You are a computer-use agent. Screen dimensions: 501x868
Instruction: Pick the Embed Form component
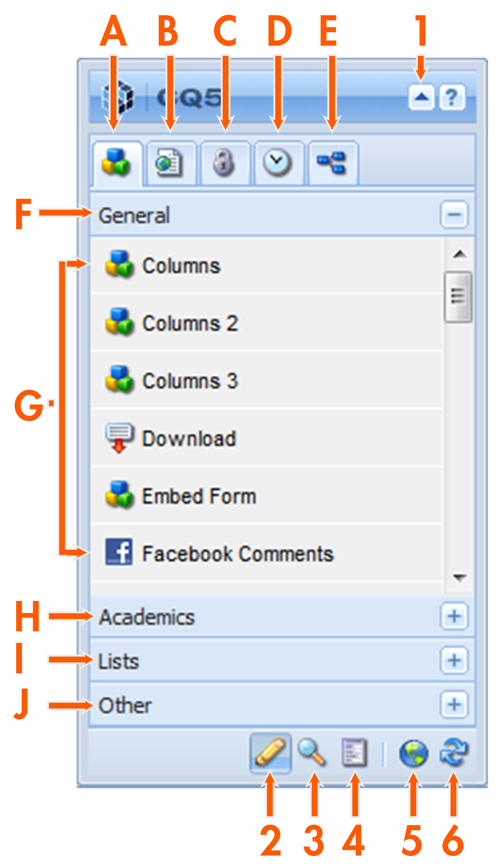(x=198, y=496)
